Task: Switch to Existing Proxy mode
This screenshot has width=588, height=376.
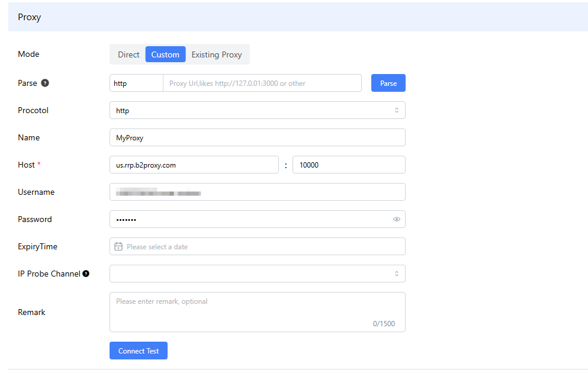Action: tap(217, 54)
